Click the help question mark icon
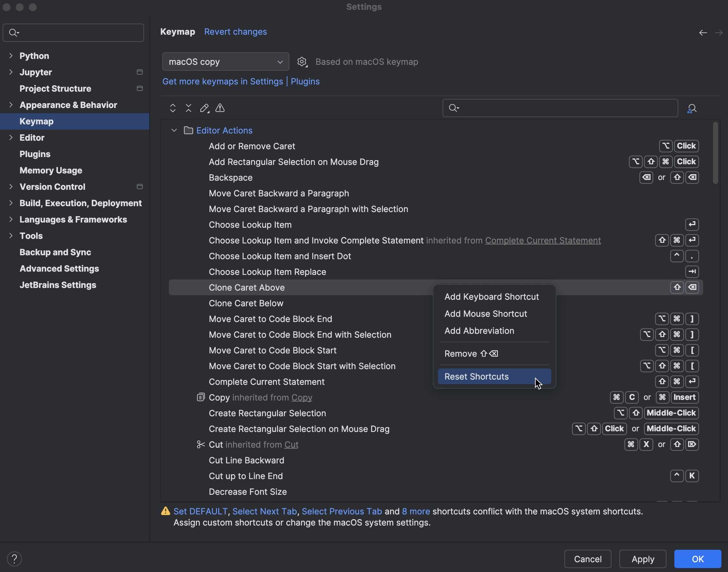Image resolution: width=728 pixels, height=572 pixels. point(14,558)
